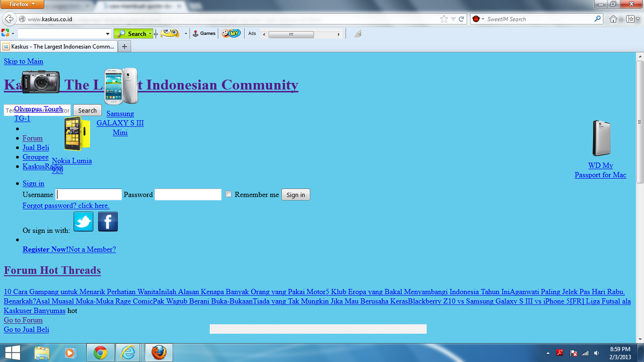Sign in with the Twitter icon
The image size is (644, 362).
(84, 222)
